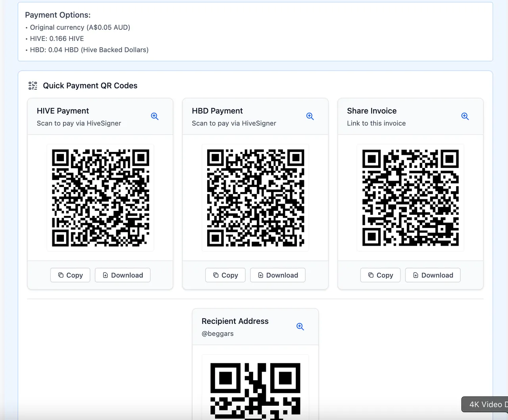Screen dimensions: 508x420
Task: Click the '4K Video' overlay label
Action: click(485, 404)
